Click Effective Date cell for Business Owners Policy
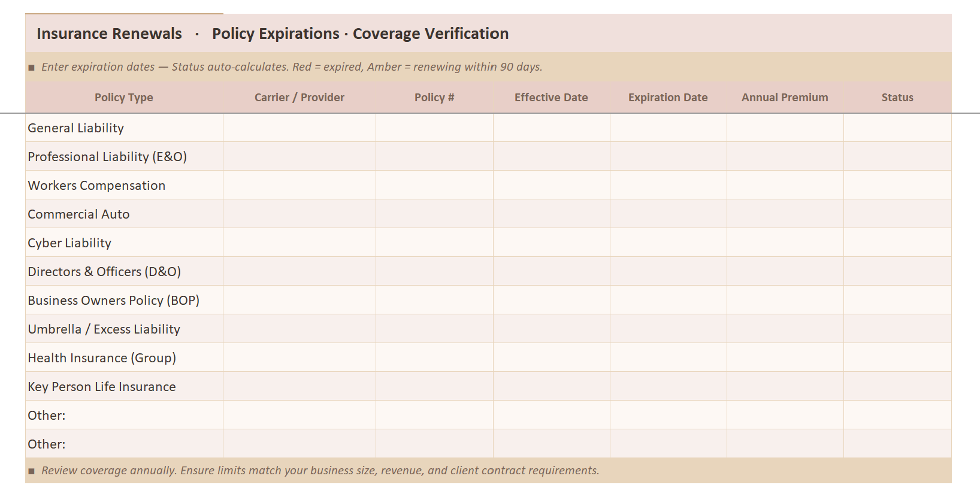980x503 pixels. 551,300
